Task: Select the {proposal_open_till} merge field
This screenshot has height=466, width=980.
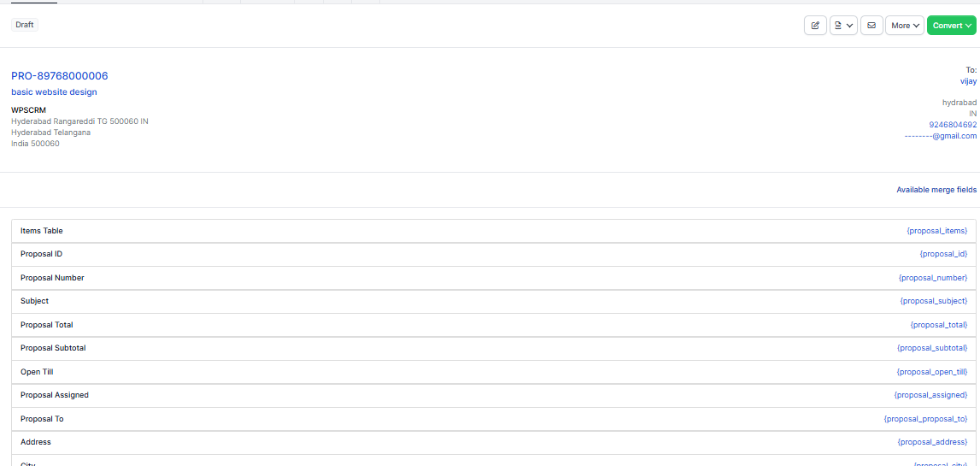Action: pos(932,372)
